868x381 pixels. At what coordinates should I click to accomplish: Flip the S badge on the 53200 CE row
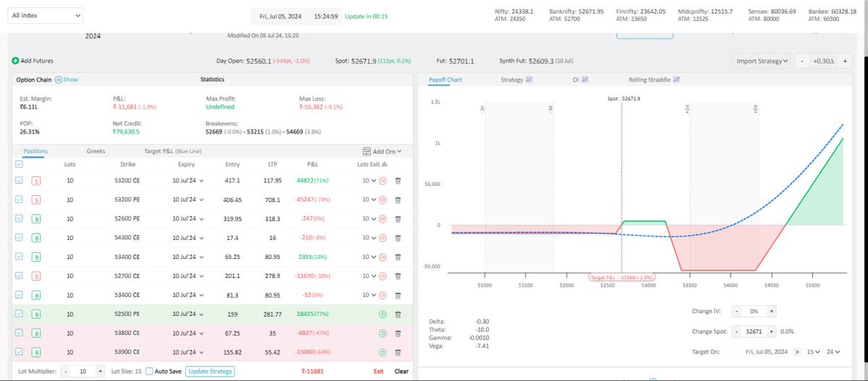click(35, 181)
